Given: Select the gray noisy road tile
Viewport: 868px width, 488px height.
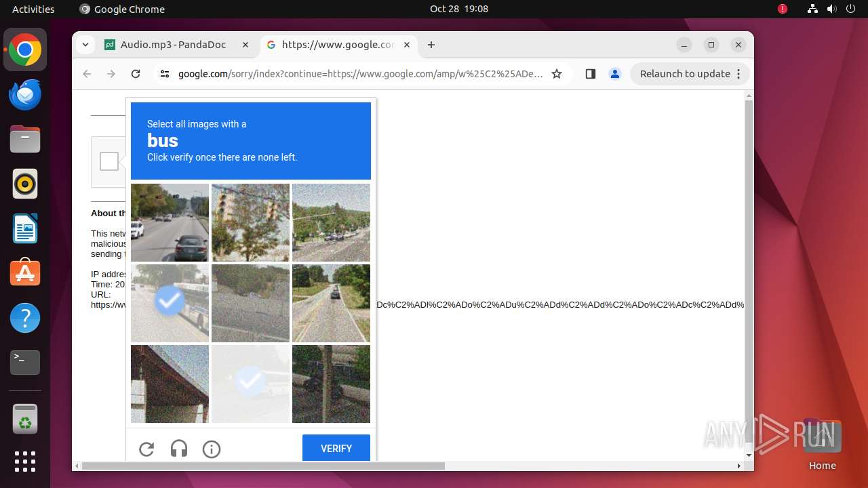Looking at the screenshot, I should click(250, 303).
